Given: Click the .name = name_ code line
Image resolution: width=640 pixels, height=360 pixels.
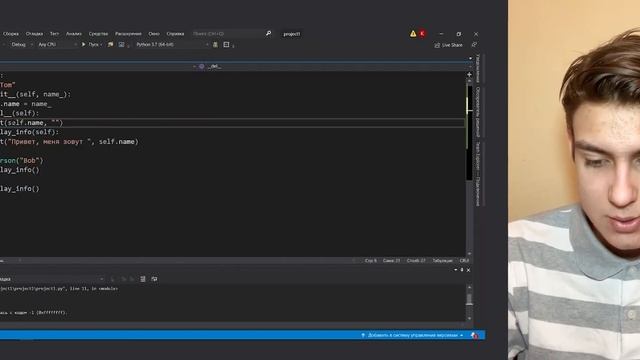Looking at the screenshot, I should click(x=26, y=104).
